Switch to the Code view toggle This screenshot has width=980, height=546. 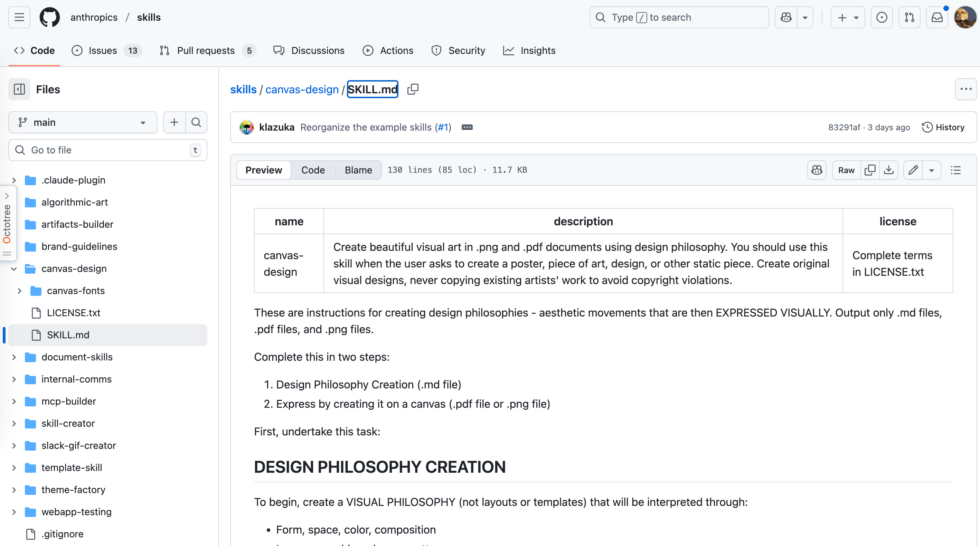313,170
